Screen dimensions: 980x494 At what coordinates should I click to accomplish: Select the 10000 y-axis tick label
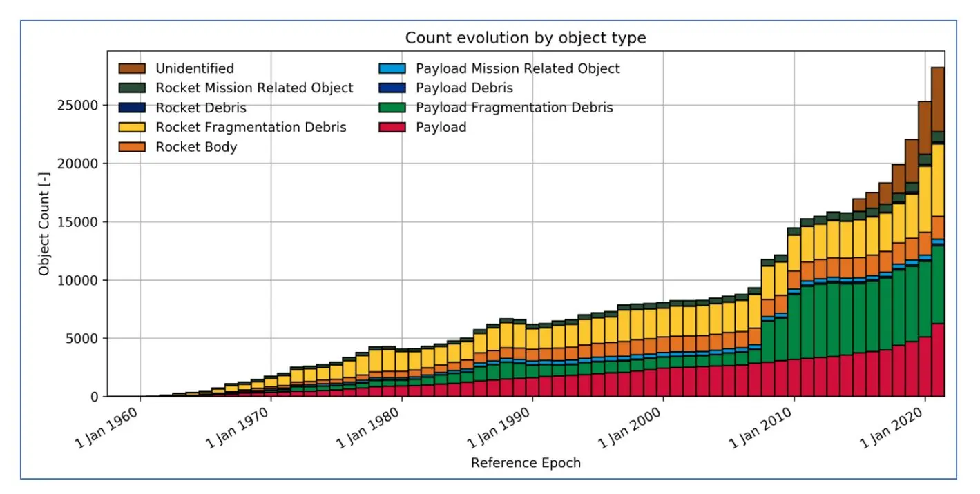point(79,280)
